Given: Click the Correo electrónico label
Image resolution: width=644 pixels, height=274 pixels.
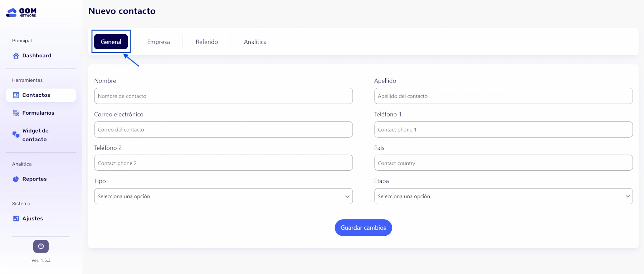Looking at the screenshot, I should 119,114.
